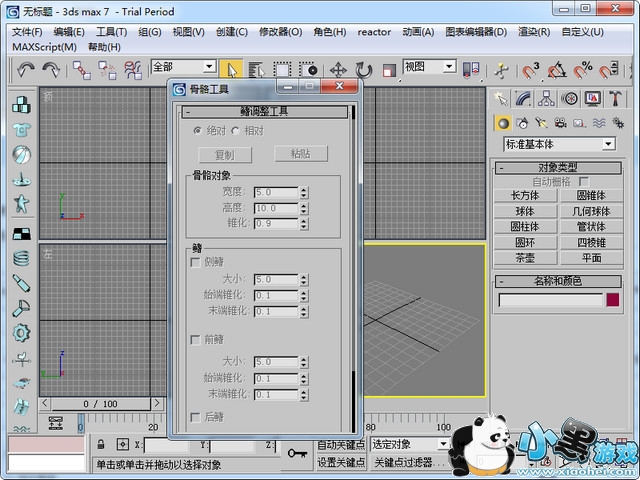
Task: Activate the Select and Move tool
Action: tap(339, 70)
